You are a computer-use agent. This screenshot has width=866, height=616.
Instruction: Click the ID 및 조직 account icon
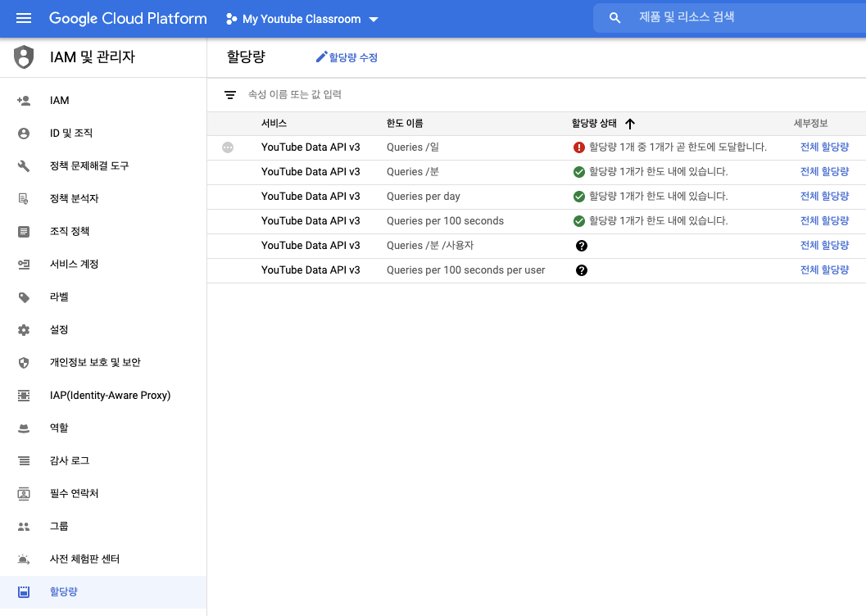coord(24,133)
